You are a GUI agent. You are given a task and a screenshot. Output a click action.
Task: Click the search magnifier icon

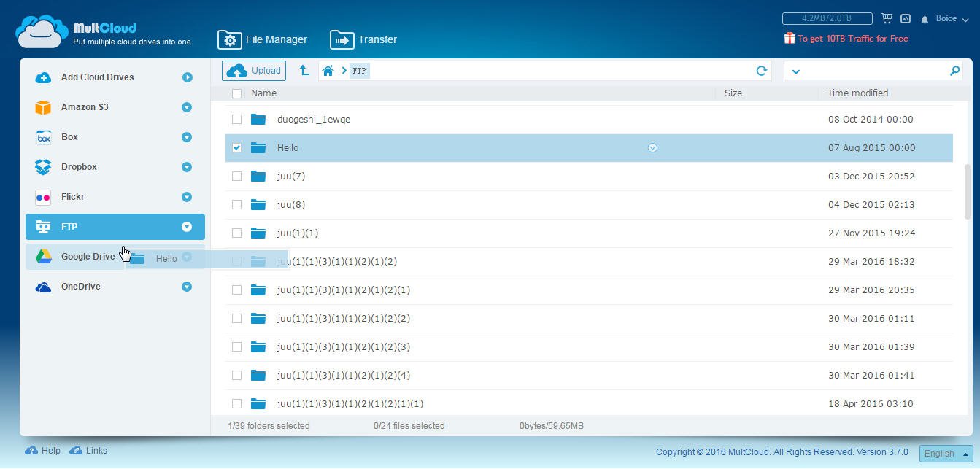pyautogui.click(x=954, y=71)
